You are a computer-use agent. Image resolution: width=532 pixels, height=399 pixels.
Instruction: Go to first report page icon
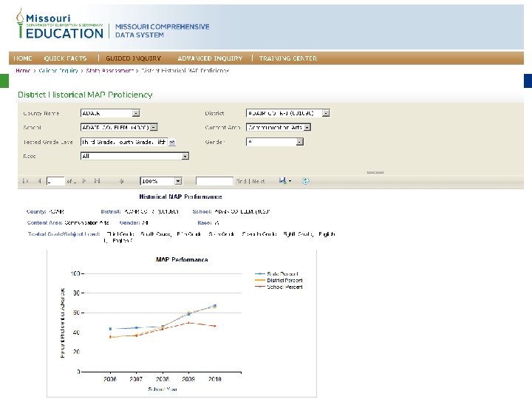pos(25,181)
